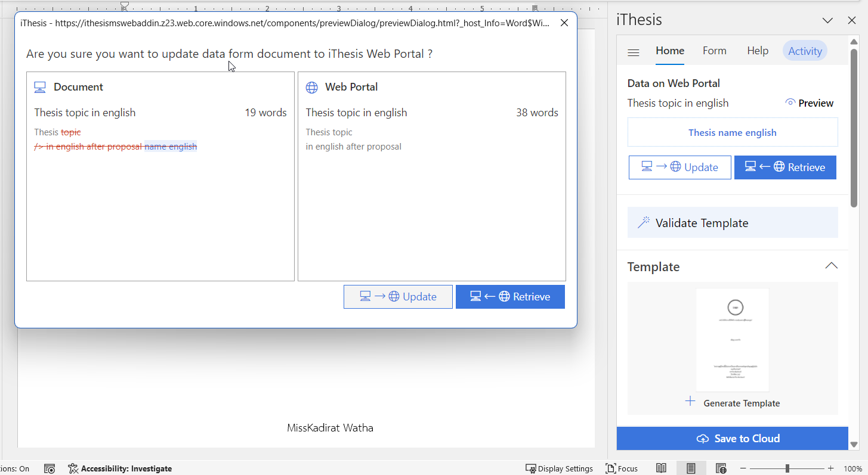868x475 pixels.
Task: Click Save to Cloud button
Action: 733,439
